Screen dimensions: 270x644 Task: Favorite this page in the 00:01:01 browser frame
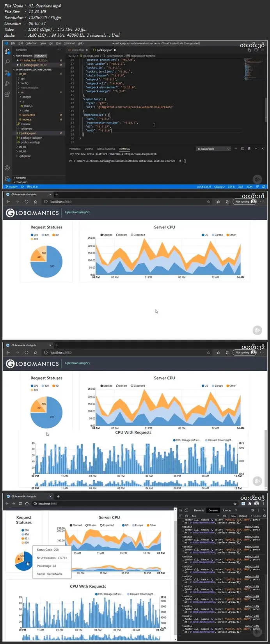pyautogui.click(x=208, y=202)
